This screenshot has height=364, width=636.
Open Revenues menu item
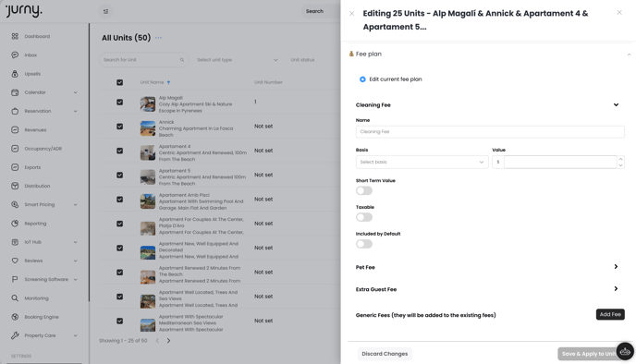[x=35, y=129]
